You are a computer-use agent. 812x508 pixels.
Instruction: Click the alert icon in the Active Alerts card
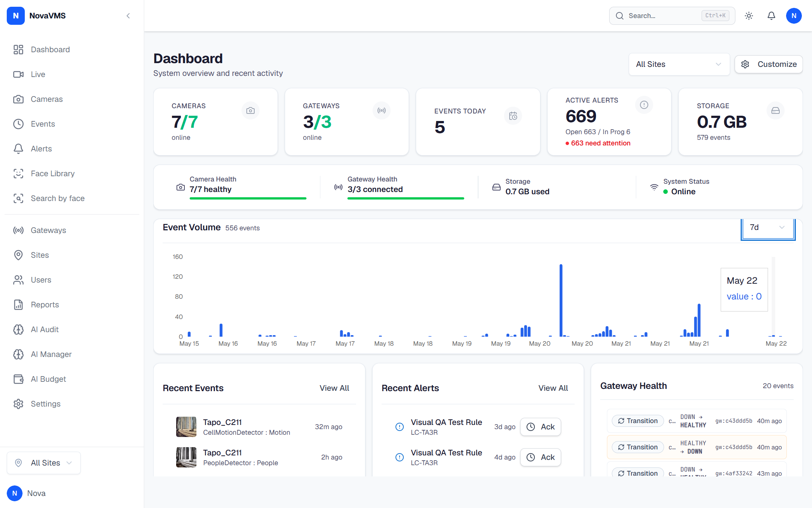[644, 105]
